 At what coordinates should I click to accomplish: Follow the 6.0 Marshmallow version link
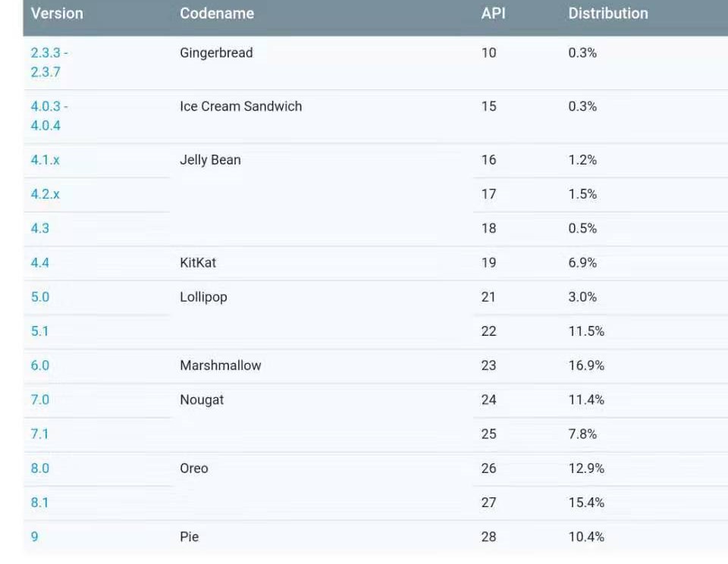click(40, 365)
